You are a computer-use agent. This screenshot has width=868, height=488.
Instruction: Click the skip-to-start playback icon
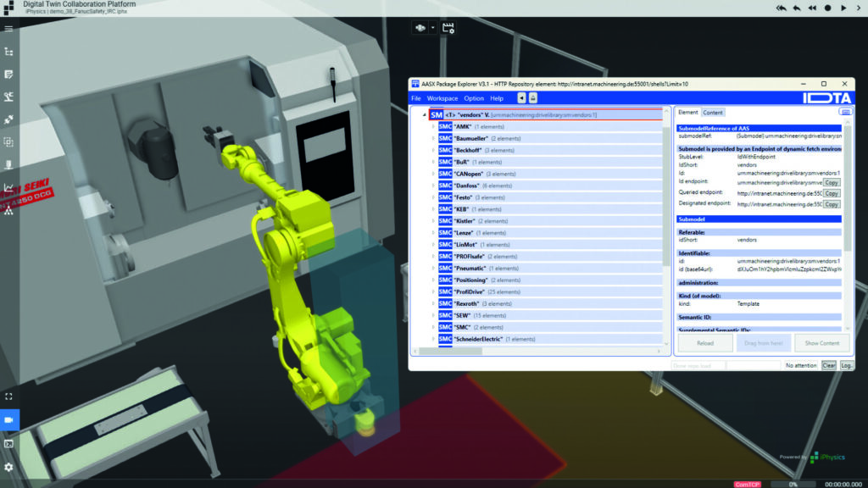pos(781,8)
